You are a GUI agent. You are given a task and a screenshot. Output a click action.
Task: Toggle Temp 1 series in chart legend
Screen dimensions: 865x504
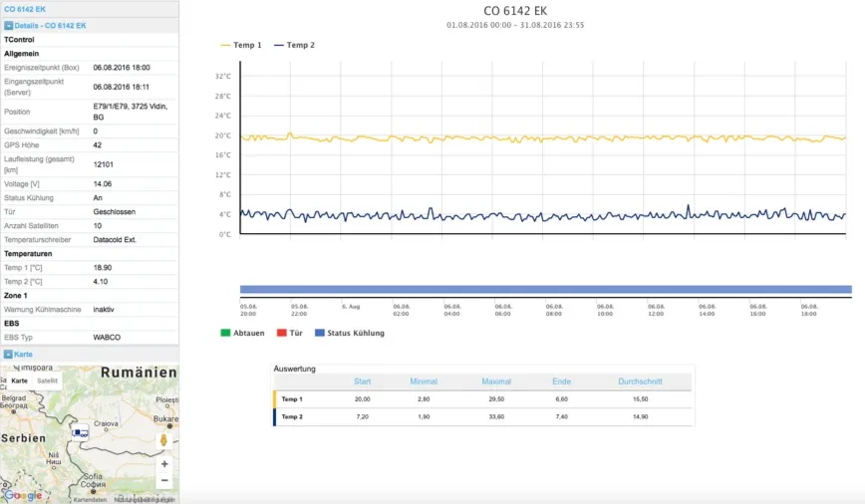(x=241, y=45)
